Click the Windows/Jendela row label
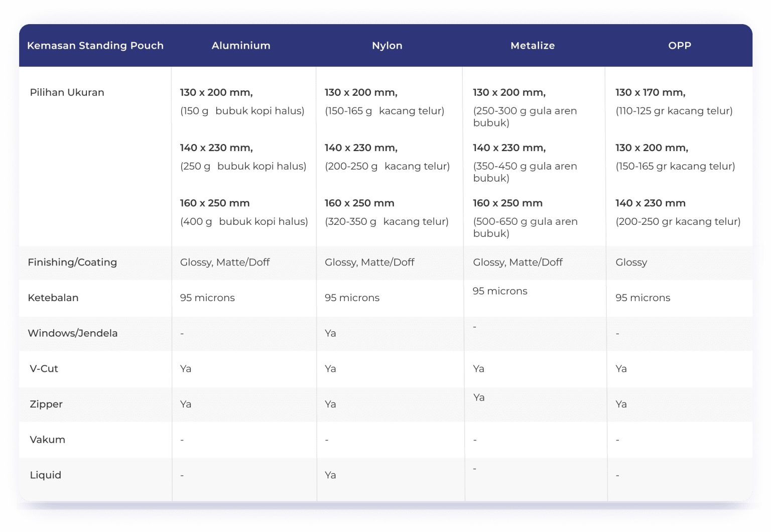 [73, 333]
